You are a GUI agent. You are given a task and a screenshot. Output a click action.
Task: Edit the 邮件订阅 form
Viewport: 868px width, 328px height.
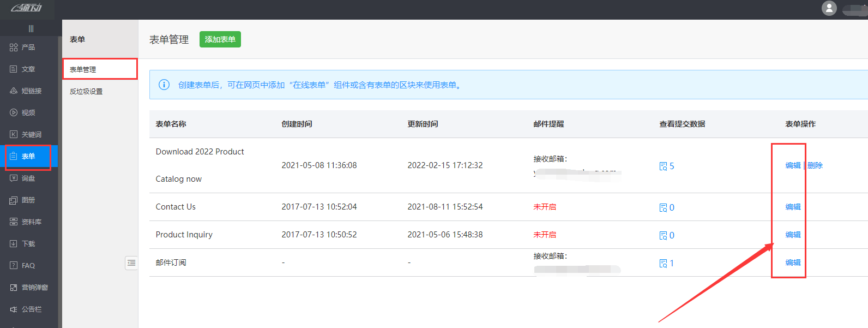[x=793, y=263]
